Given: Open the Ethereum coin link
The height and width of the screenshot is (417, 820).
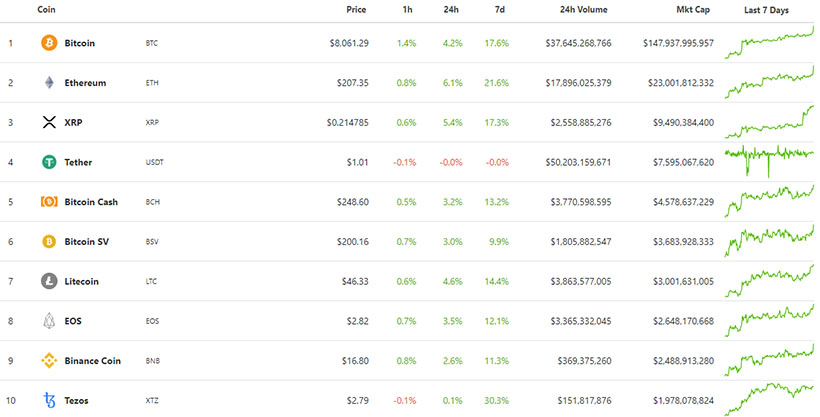Looking at the screenshot, I should pos(85,83).
